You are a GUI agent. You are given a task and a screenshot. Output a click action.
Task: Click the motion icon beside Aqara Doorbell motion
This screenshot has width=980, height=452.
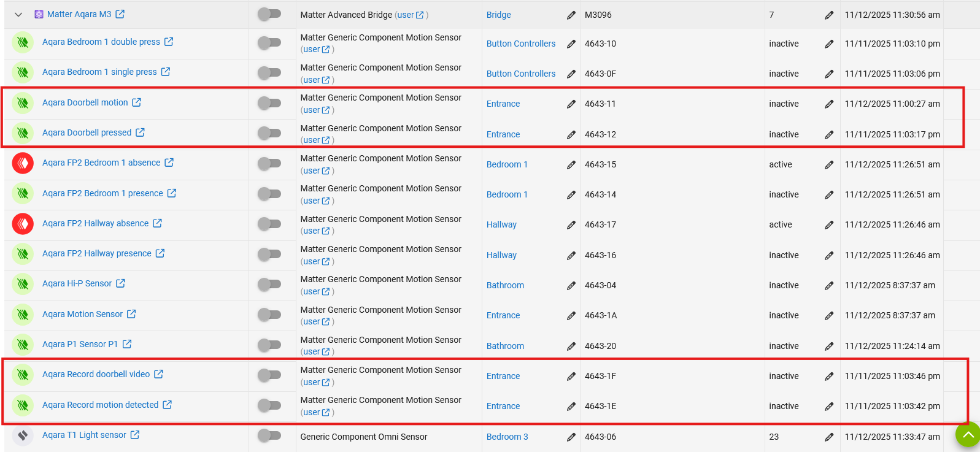pos(23,102)
